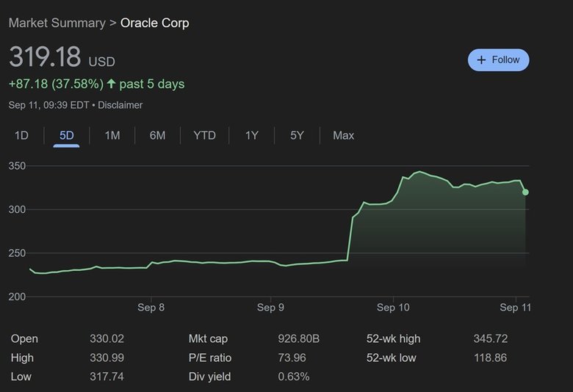The width and height of the screenshot is (573, 392).
Task: Click the Sep 11 axis label
Action: click(x=515, y=308)
